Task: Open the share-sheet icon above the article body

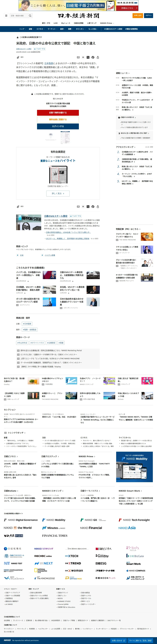Action: click(98, 57)
